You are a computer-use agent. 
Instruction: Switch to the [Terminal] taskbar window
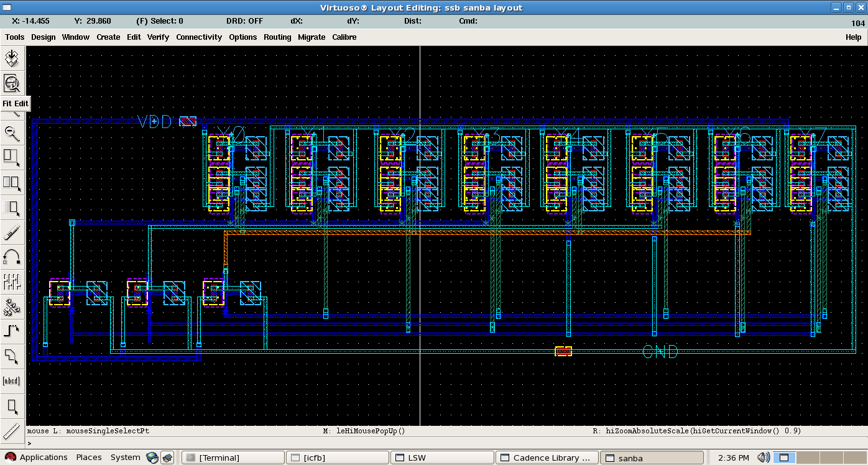(233, 458)
